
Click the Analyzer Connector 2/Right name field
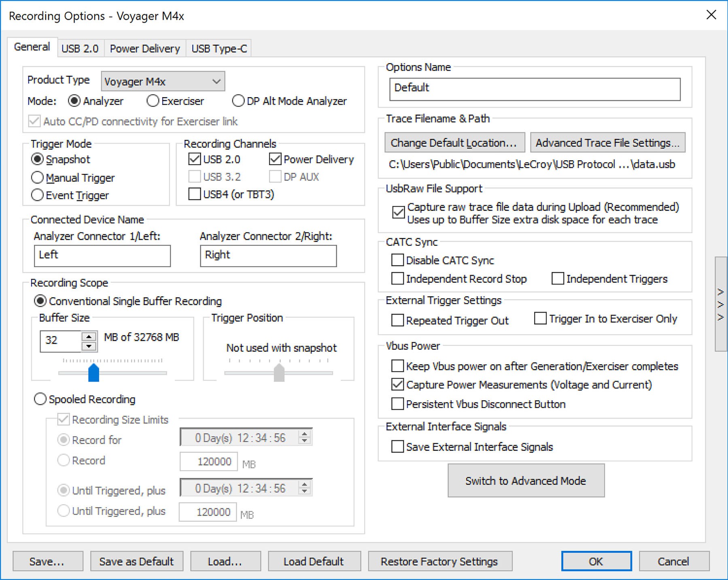(x=268, y=256)
